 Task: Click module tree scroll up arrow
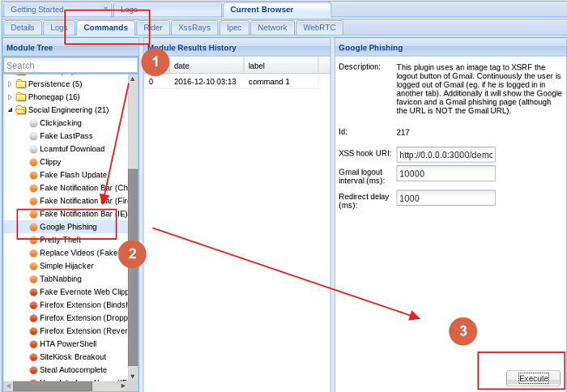[x=132, y=79]
